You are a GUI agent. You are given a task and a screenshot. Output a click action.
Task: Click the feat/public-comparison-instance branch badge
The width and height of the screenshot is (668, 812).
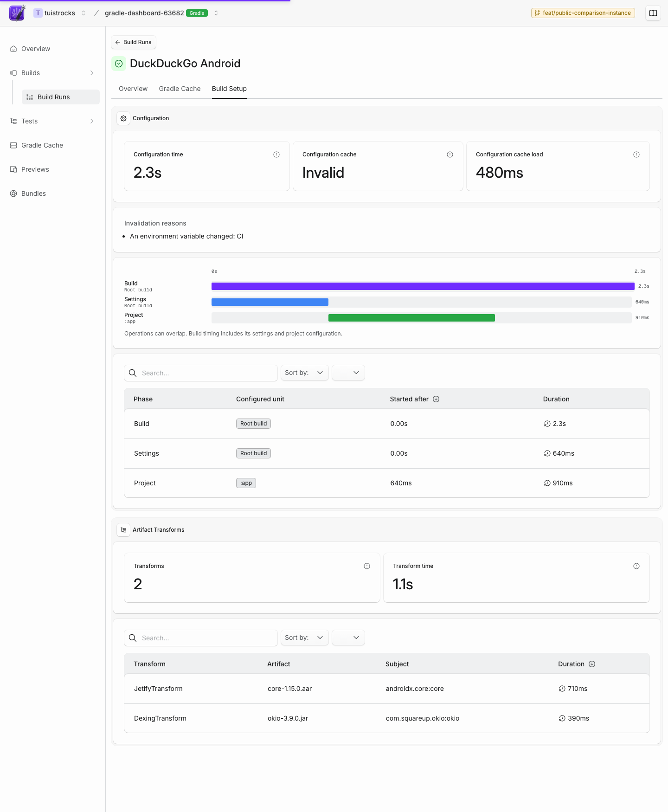pos(583,13)
